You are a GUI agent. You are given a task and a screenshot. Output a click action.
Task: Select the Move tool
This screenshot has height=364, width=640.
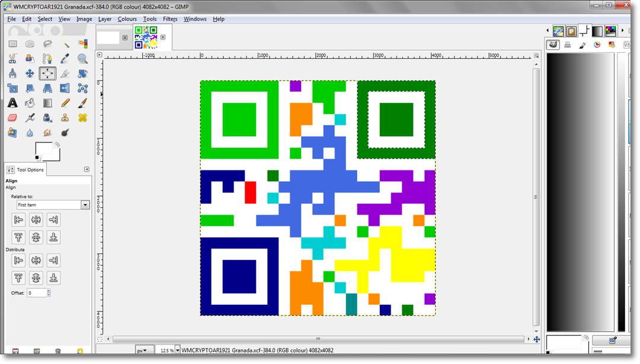coord(30,73)
